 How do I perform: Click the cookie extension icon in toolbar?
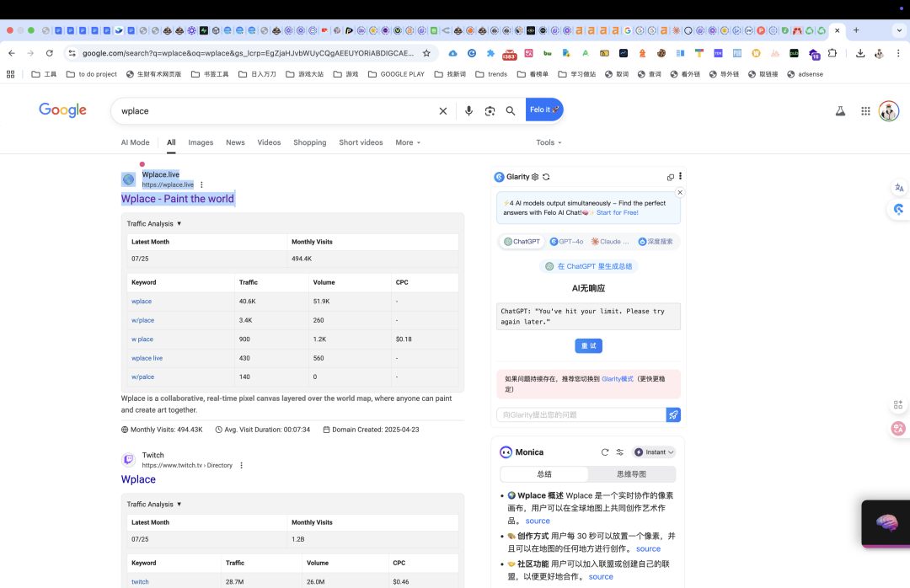click(x=661, y=53)
